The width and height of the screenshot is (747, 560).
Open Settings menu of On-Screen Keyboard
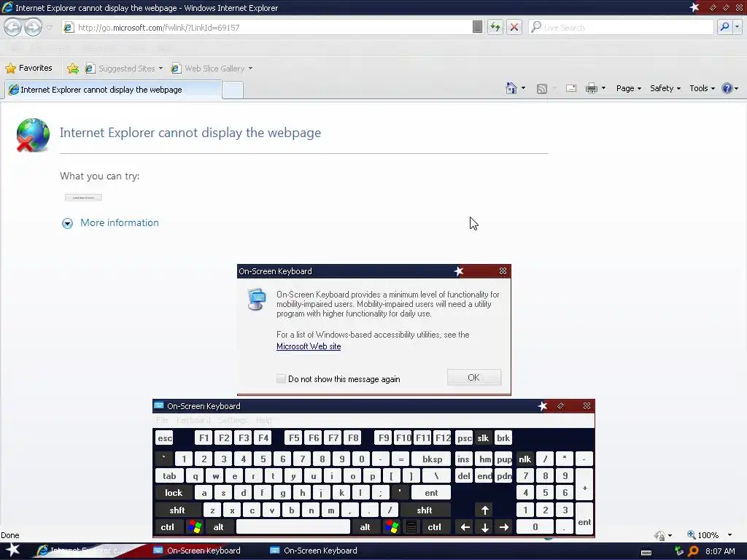(233, 420)
